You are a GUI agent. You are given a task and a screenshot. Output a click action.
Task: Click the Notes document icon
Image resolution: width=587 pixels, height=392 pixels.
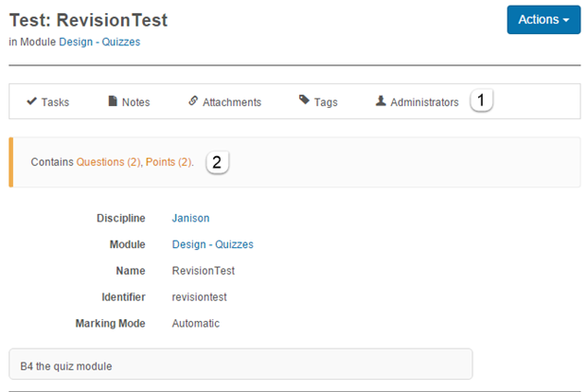(113, 101)
